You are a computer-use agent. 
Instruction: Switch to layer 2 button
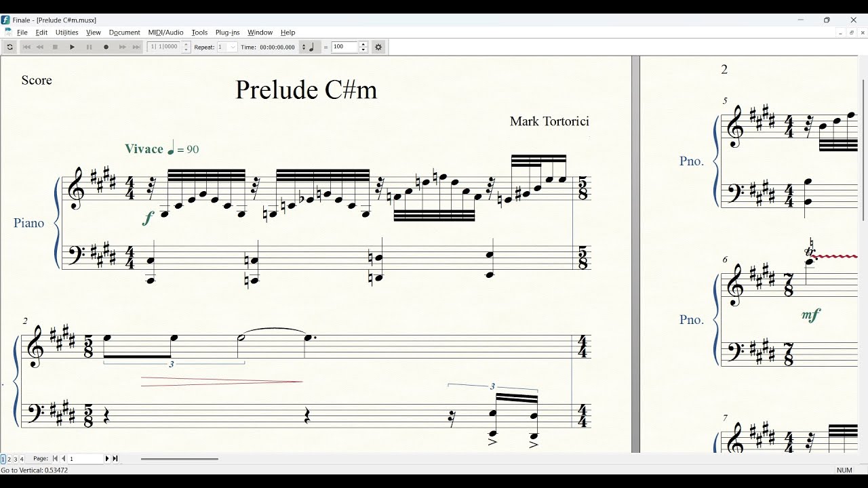9,459
